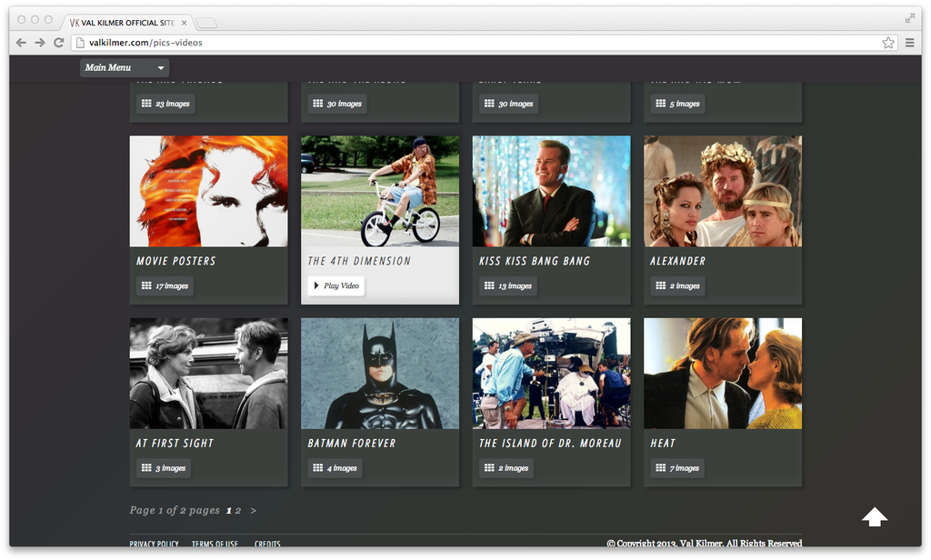This screenshot has height=560, width=931.
Task: Open The Island of Dr. Moreau thumbnail
Action: [x=552, y=374]
